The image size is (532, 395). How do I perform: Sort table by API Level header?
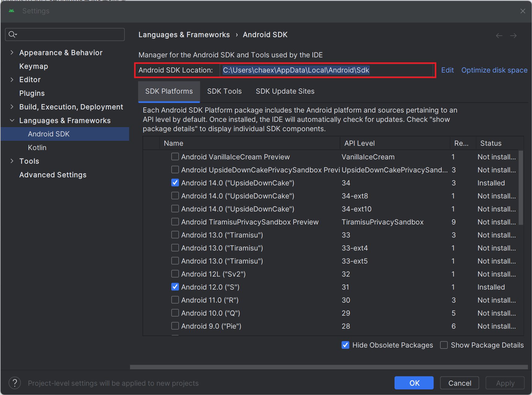pyautogui.click(x=395, y=143)
